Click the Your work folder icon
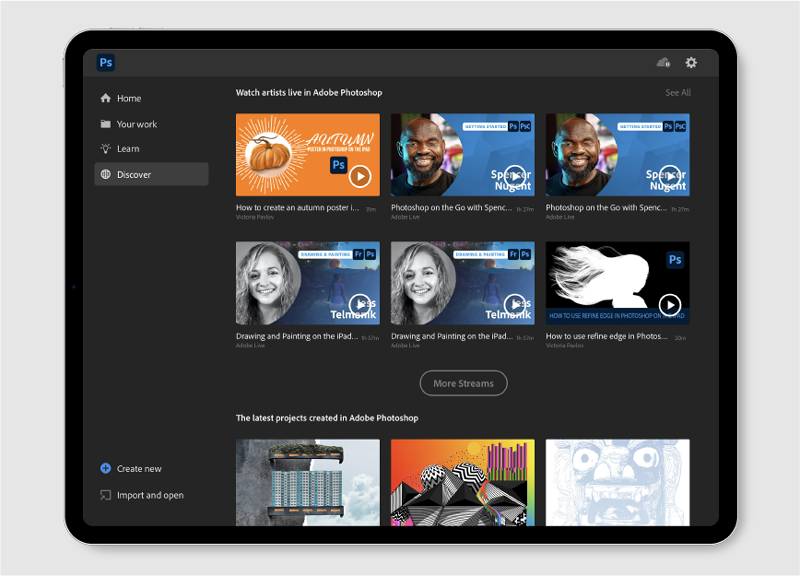This screenshot has width=800, height=576. [106, 124]
